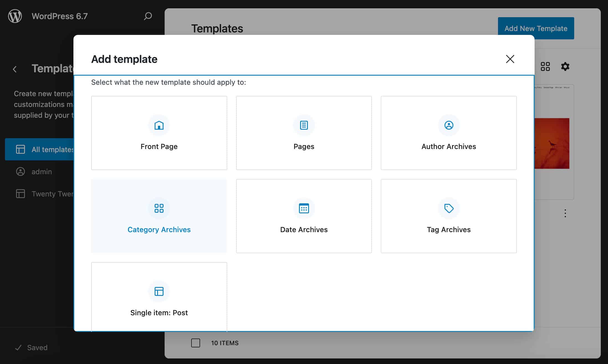Screen dimensions: 608x364
Task: Click the Front Page template icon
Action: click(159, 125)
